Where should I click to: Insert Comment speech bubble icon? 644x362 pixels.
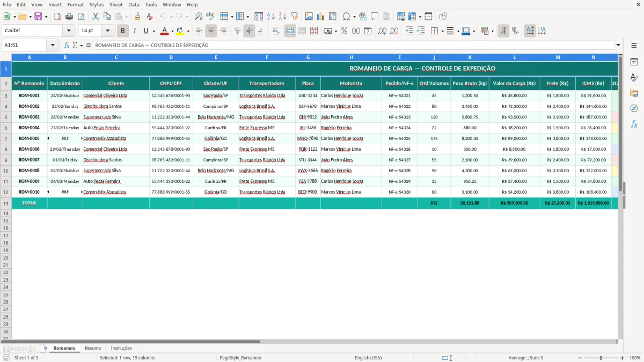coord(375,17)
